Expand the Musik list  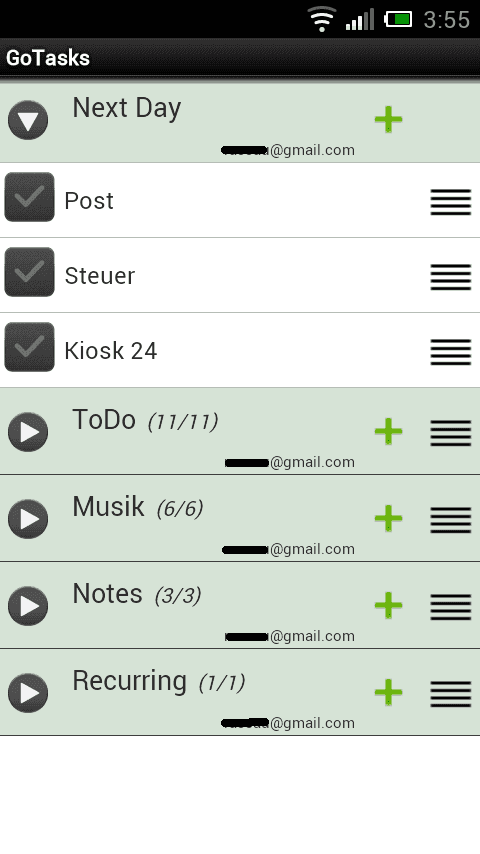coord(28,518)
